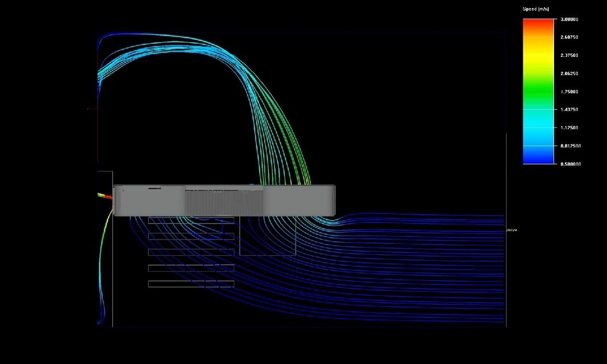Click the 1.43750 legend value
607x364 pixels.
pyautogui.click(x=569, y=109)
